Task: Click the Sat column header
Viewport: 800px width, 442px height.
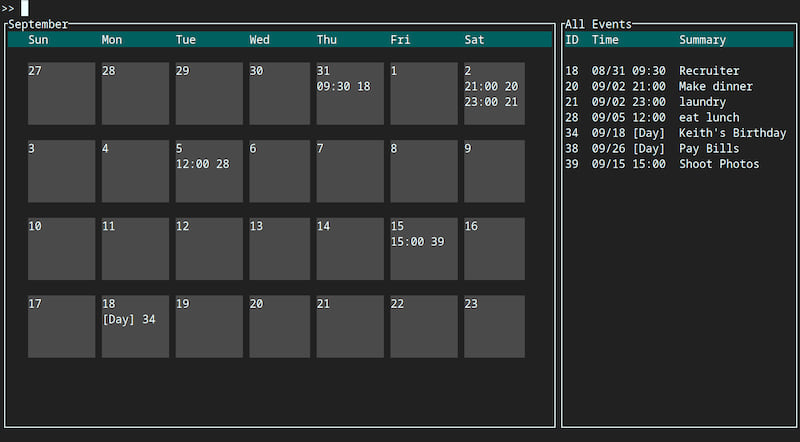Action: pyautogui.click(x=474, y=40)
